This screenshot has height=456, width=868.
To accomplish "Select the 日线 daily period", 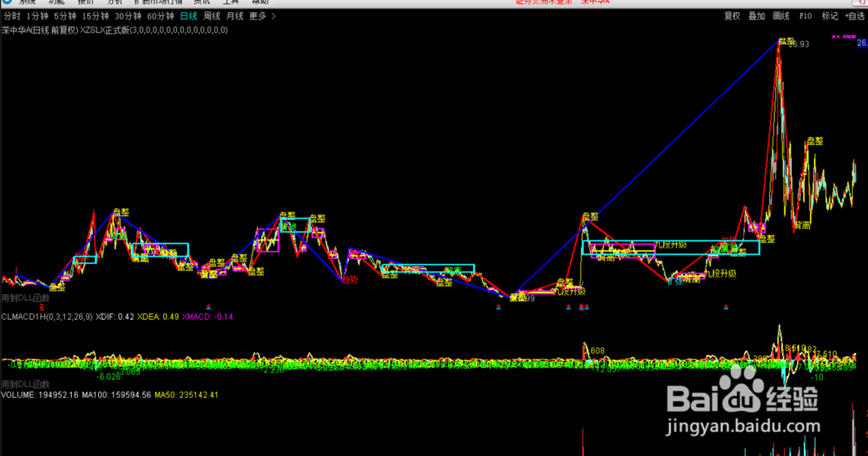I will tap(188, 16).
